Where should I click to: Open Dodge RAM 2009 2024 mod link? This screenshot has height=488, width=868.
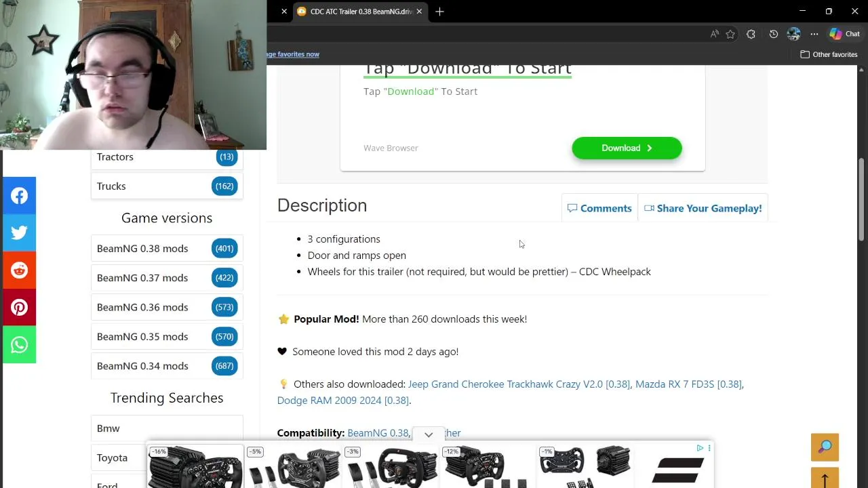point(343,401)
